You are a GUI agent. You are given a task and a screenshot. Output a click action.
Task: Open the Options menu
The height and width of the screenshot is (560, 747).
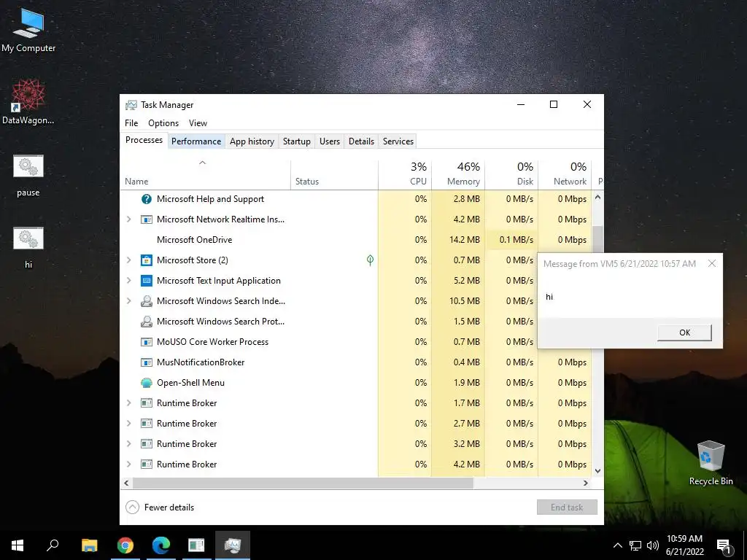point(163,123)
